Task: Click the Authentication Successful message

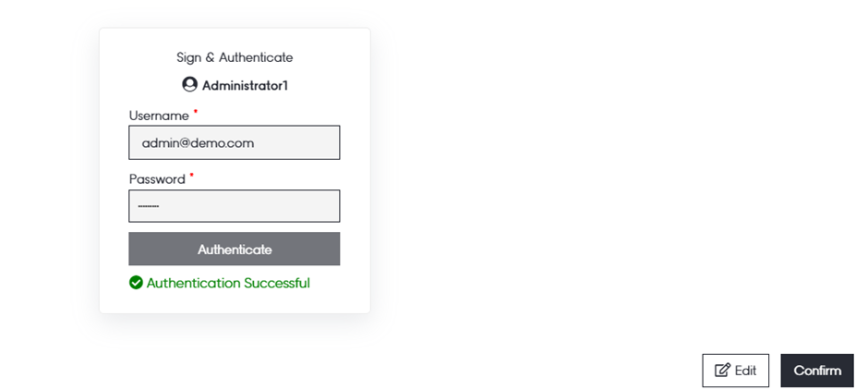Action: click(228, 283)
